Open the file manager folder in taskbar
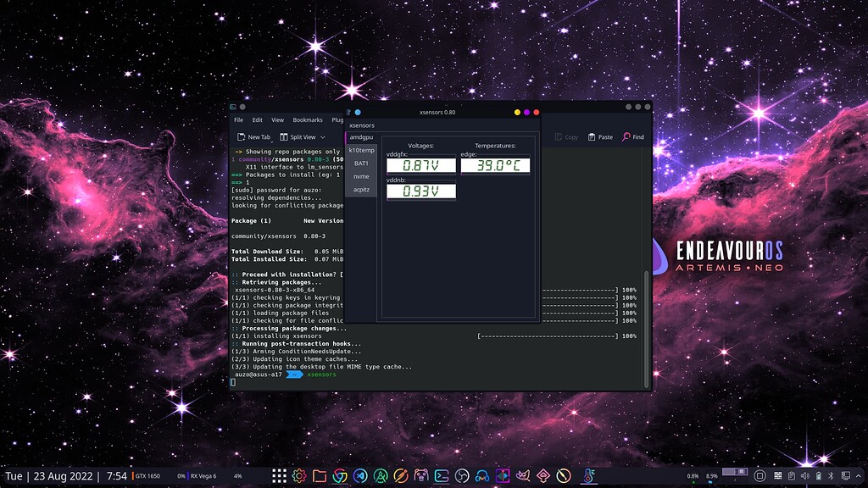This screenshot has height=488, width=868. point(318,475)
